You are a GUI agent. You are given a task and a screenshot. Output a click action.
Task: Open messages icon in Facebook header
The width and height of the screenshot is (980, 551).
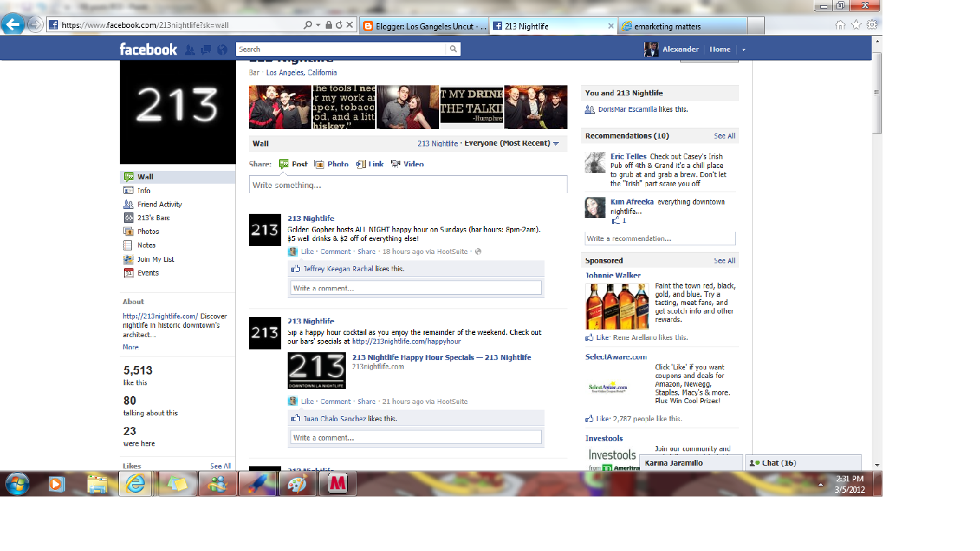pos(206,50)
